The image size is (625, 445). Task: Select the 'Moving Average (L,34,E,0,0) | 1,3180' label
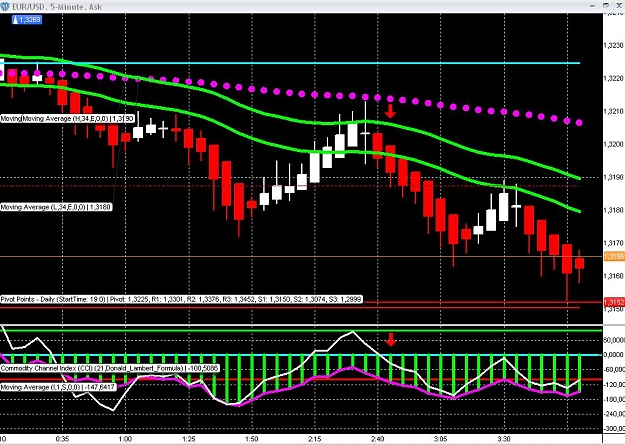pyautogui.click(x=56, y=207)
